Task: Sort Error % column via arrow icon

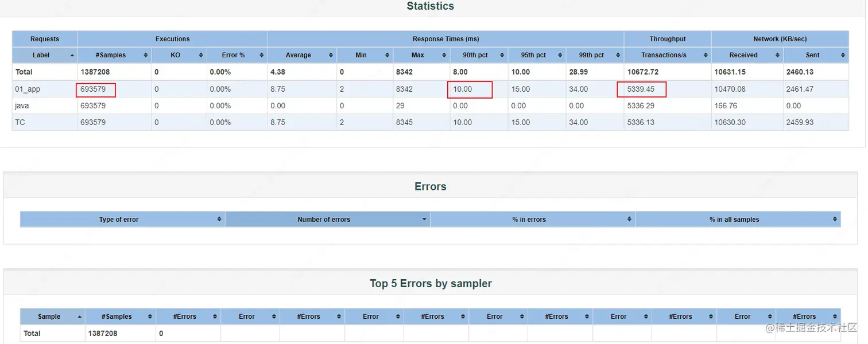Action: 262,55
